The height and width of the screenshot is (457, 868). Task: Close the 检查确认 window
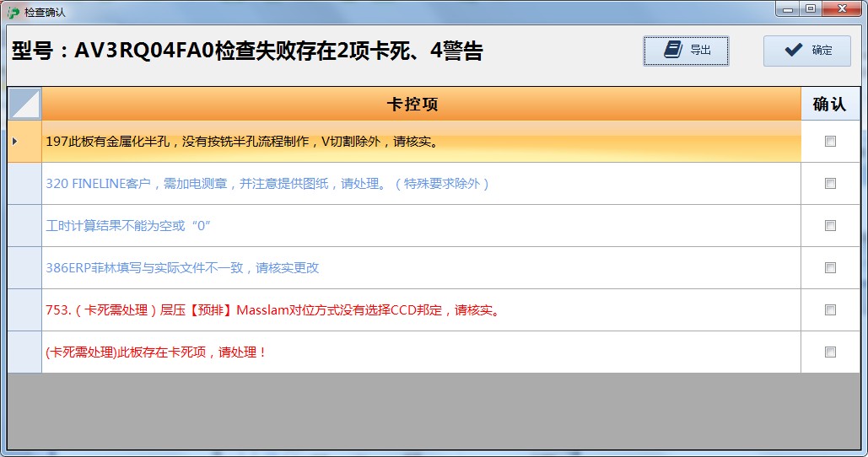[x=842, y=8]
